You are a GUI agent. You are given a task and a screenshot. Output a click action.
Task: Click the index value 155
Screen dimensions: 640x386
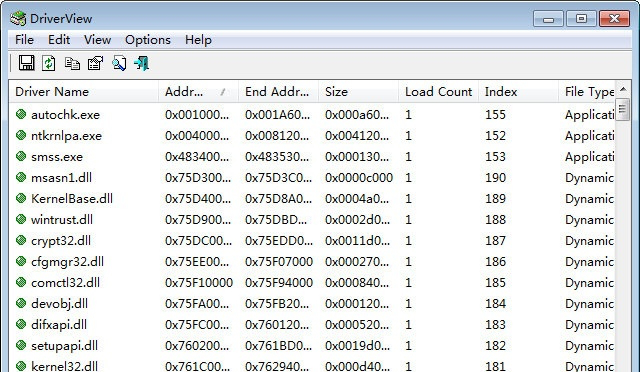[496, 115]
